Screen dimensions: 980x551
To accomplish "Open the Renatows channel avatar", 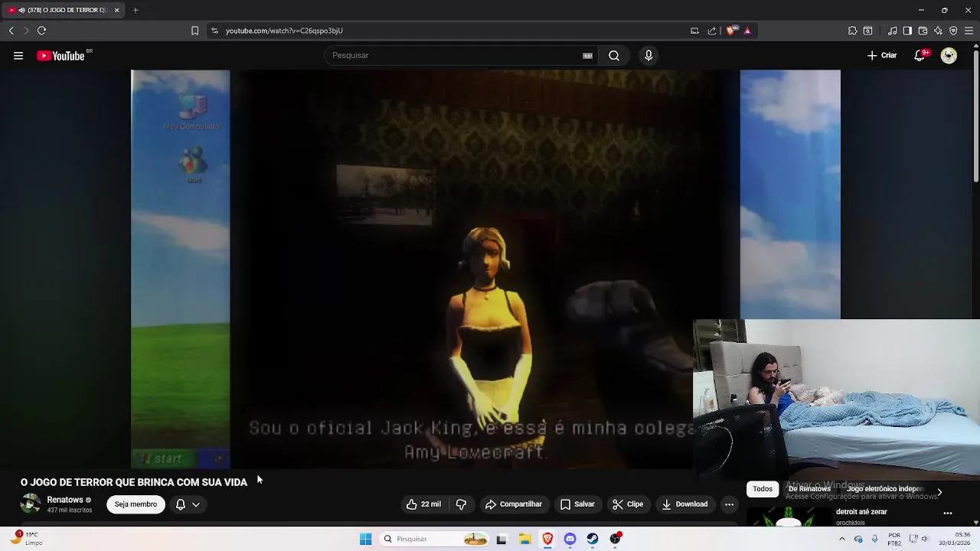I will [31, 504].
